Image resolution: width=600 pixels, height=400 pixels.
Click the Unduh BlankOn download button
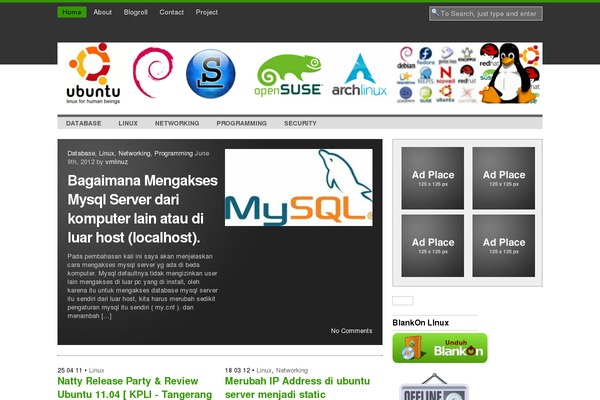(440, 348)
